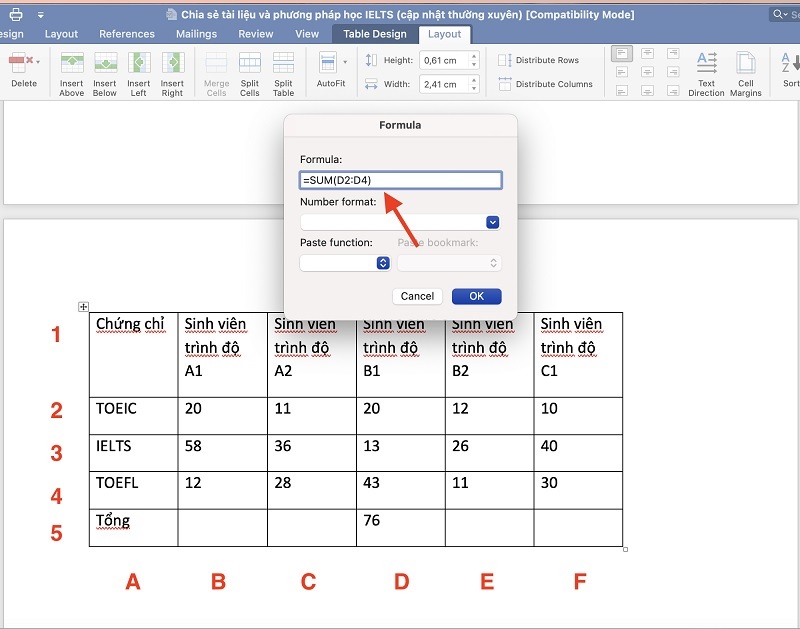The width and height of the screenshot is (800, 629).
Task: Click the Insert Right column icon
Action: (172, 66)
